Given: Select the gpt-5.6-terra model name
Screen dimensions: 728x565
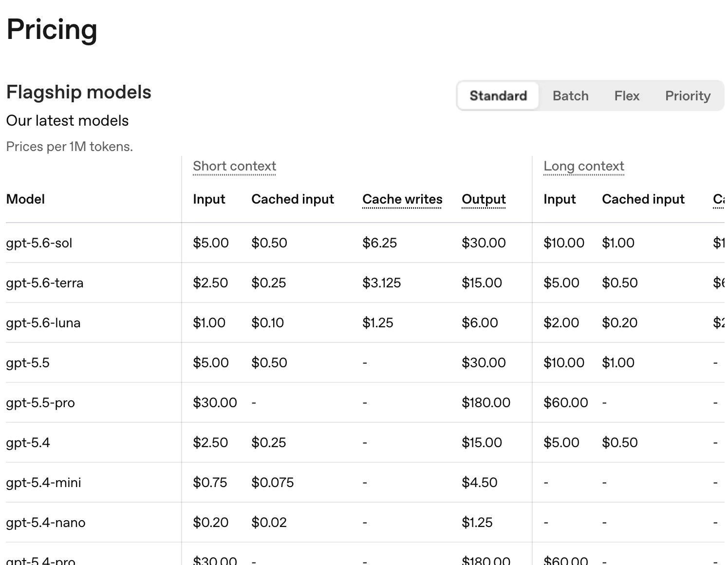Looking at the screenshot, I should pos(45,283).
